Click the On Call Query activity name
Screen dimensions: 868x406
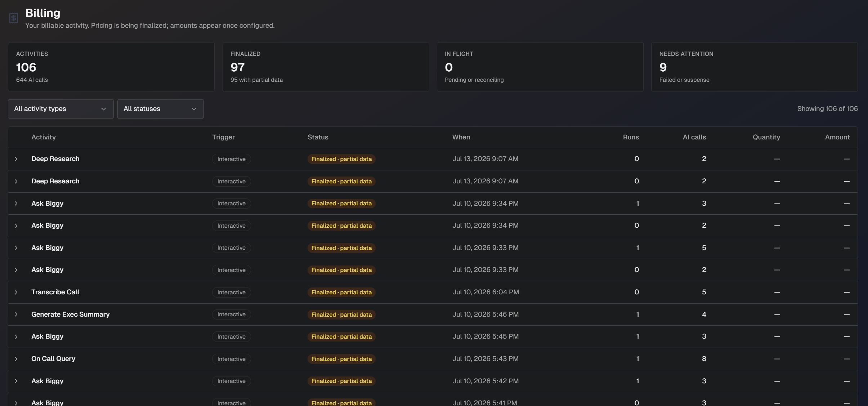[53, 359]
